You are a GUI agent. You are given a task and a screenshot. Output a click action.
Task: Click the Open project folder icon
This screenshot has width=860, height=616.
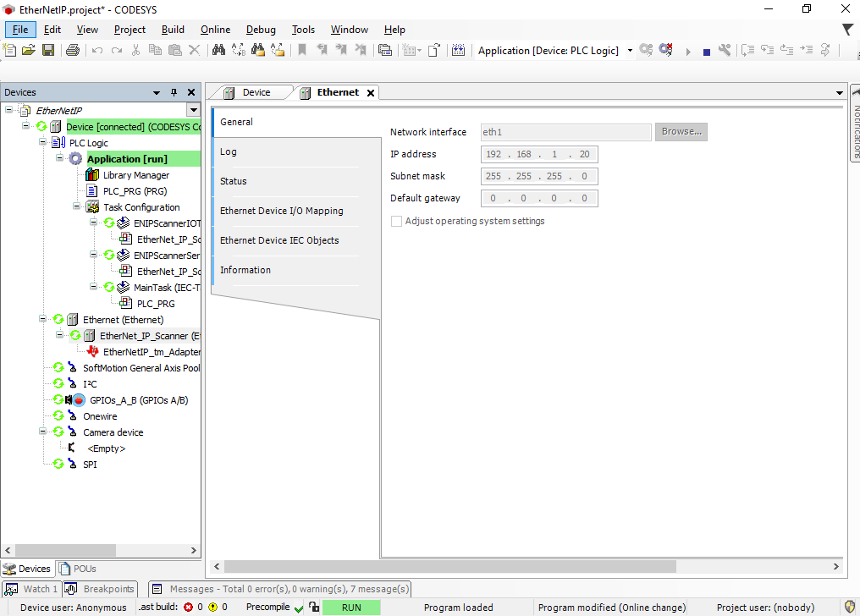(x=29, y=51)
